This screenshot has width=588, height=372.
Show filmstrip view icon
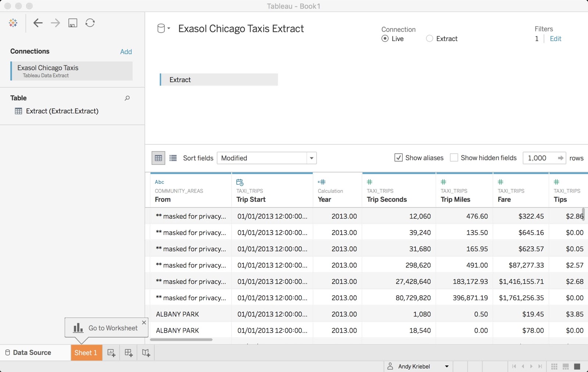(566, 366)
